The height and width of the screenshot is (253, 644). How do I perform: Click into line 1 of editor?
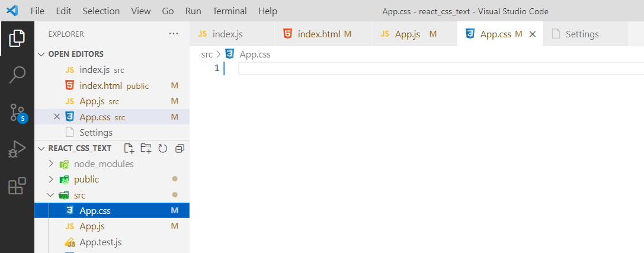[415, 69]
